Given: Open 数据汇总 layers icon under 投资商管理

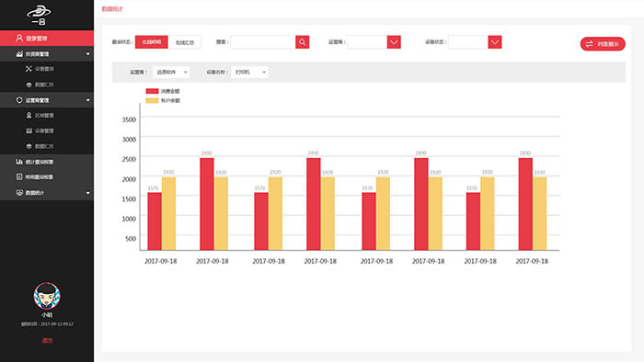Looking at the screenshot, I should (29, 85).
